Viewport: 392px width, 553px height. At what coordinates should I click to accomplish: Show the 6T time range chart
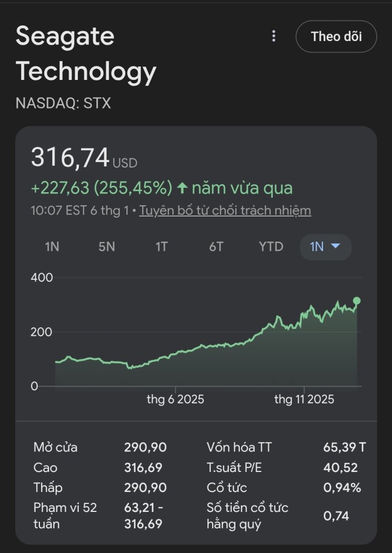[216, 247]
